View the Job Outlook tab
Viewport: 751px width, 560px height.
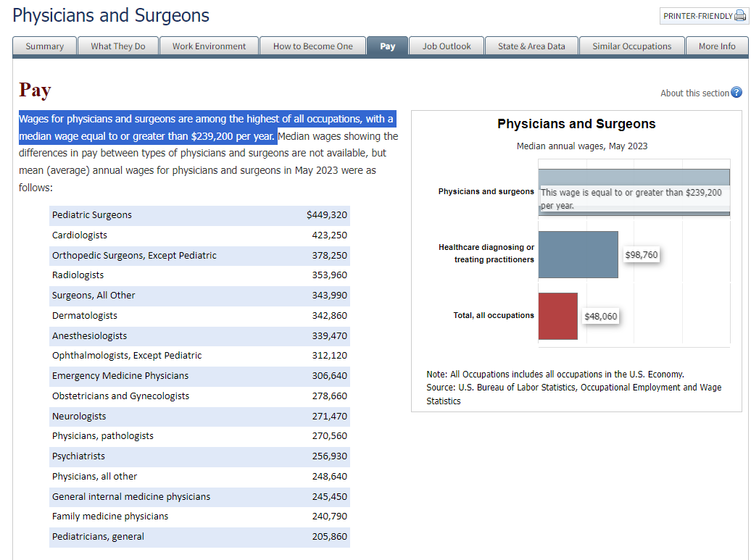click(x=447, y=46)
